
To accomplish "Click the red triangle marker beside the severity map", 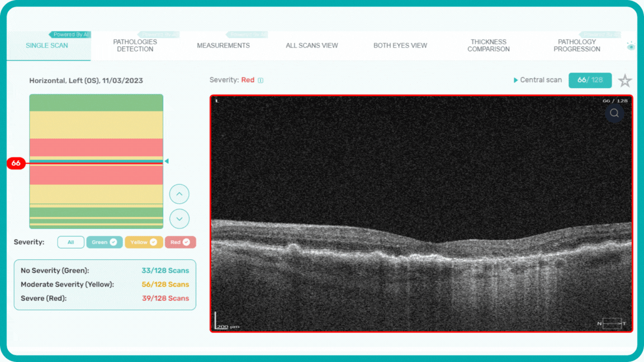I will coord(166,161).
